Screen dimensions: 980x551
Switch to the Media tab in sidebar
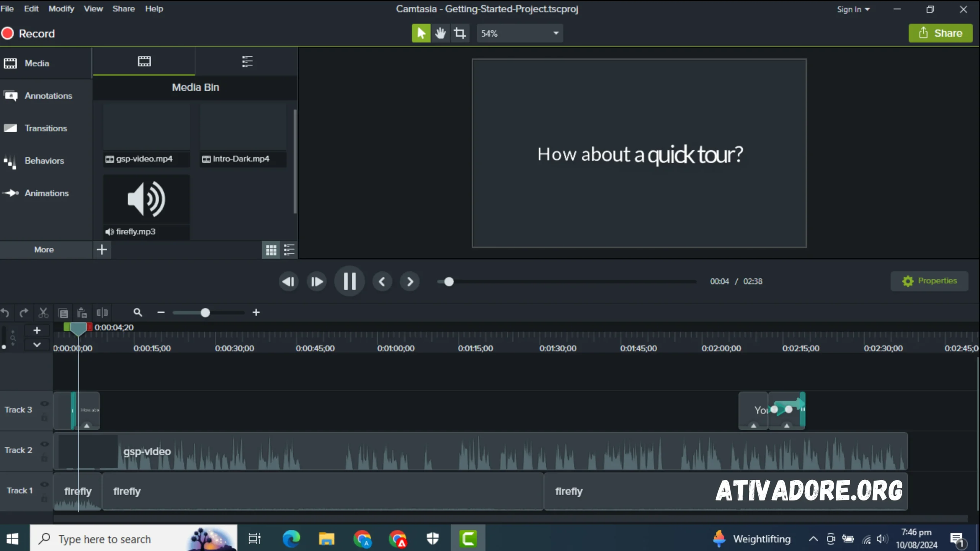(46, 63)
